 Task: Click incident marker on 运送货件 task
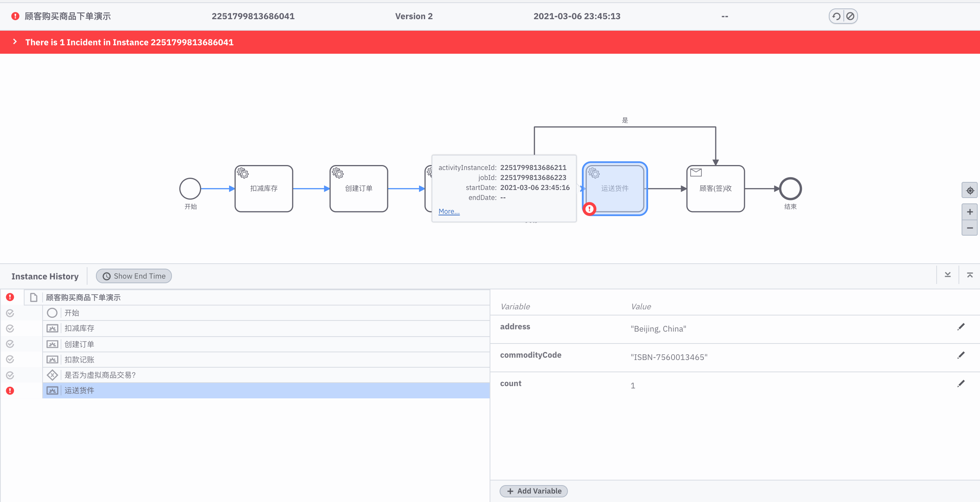pos(589,209)
